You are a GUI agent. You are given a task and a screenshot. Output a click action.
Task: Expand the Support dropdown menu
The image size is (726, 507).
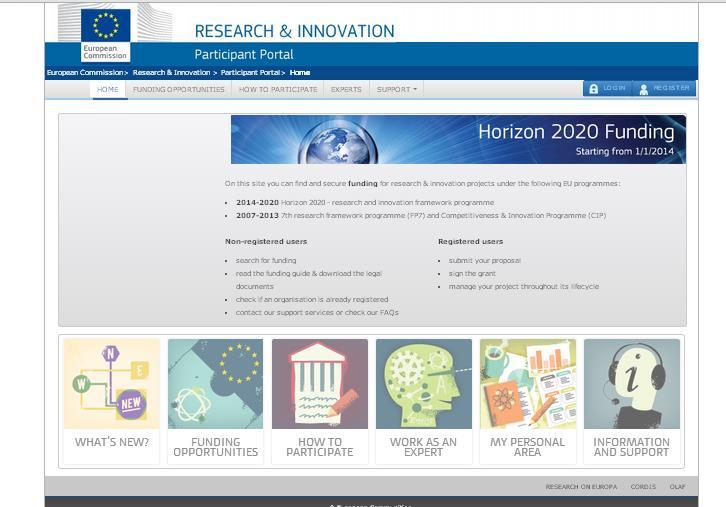click(x=397, y=89)
